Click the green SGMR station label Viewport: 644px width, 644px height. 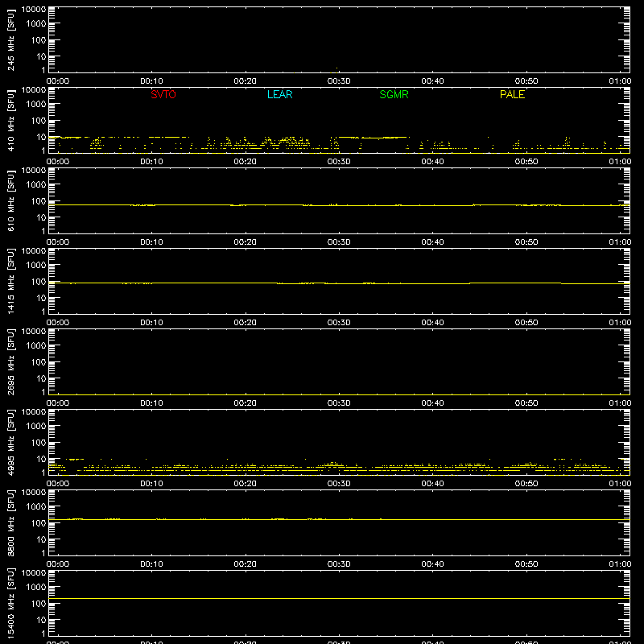point(394,94)
